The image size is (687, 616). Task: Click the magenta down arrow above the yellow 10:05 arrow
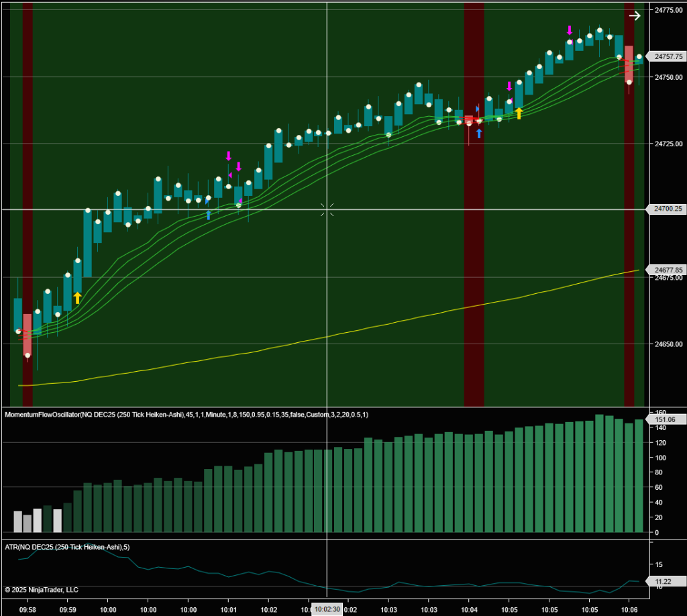pyautogui.click(x=509, y=86)
